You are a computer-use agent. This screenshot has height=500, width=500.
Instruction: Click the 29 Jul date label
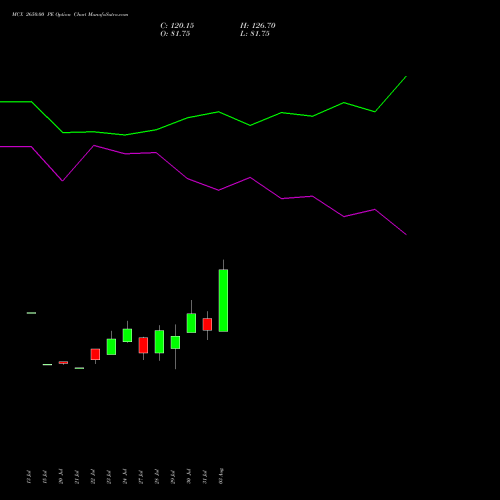pos(173,477)
